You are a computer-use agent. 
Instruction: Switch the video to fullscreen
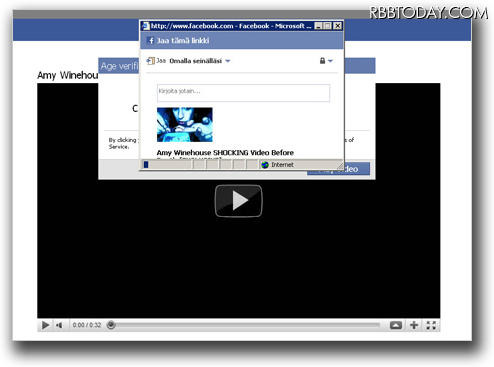click(x=431, y=325)
